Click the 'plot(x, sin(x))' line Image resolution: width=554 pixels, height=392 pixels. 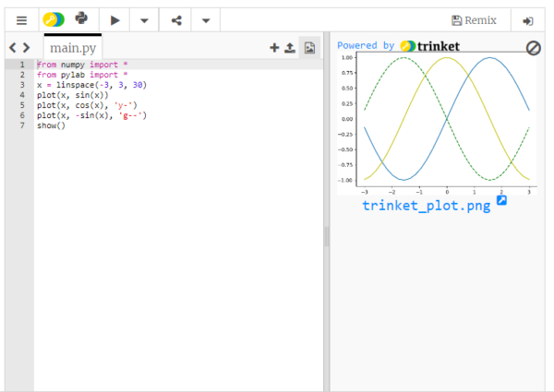(x=72, y=95)
